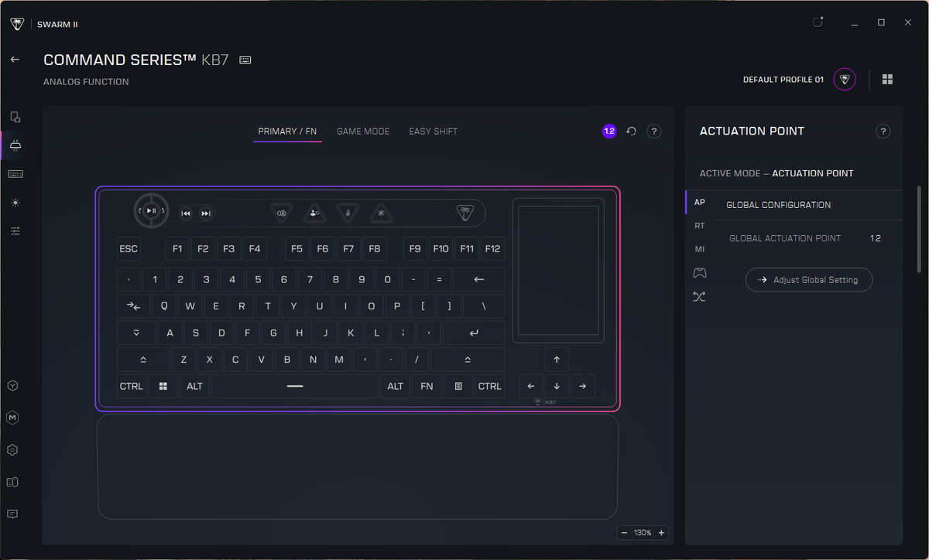Screen dimensions: 929x560
Task: Zoom in with the plus button
Action: pos(661,533)
